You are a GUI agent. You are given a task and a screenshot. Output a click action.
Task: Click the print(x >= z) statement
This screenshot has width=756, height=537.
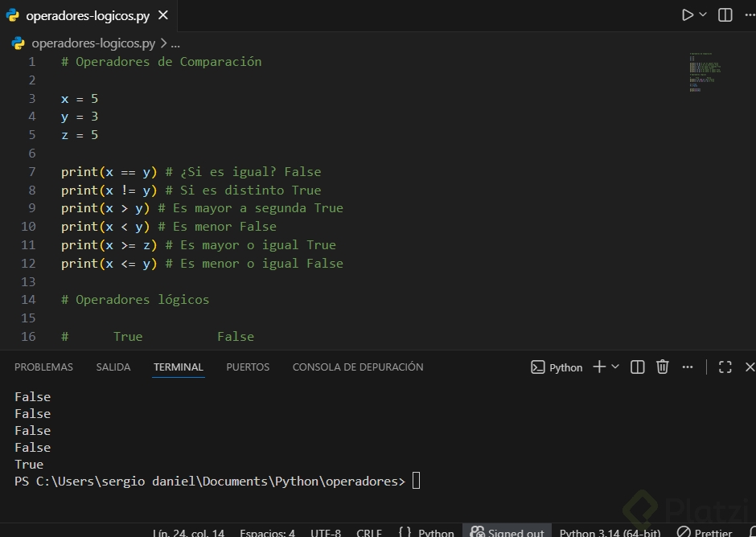pyautogui.click(x=109, y=245)
